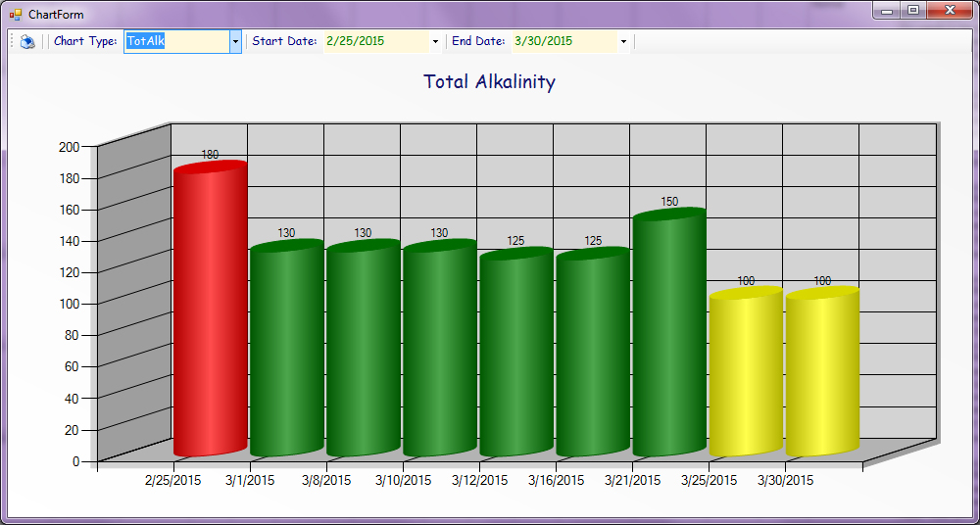This screenshot has height=525, width=980.
Task: Click the 150 data label
Action: (x=669, y=201)
